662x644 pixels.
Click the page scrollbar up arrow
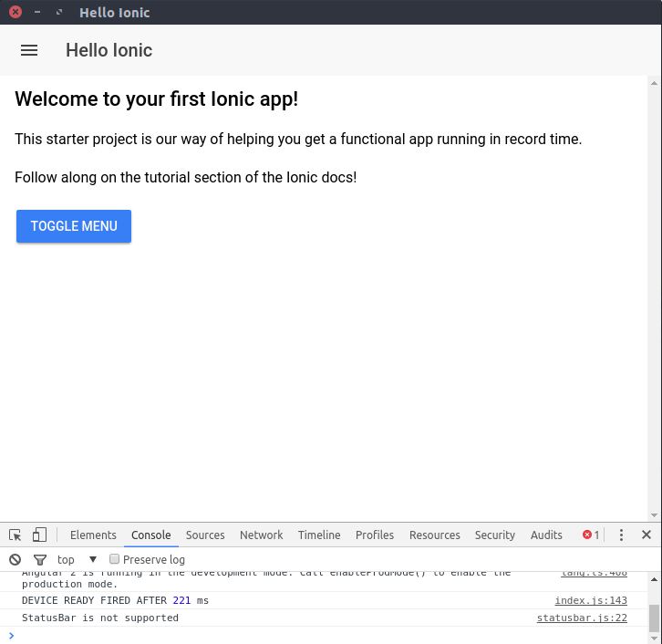pyautogui.click(x=654, y=83)
